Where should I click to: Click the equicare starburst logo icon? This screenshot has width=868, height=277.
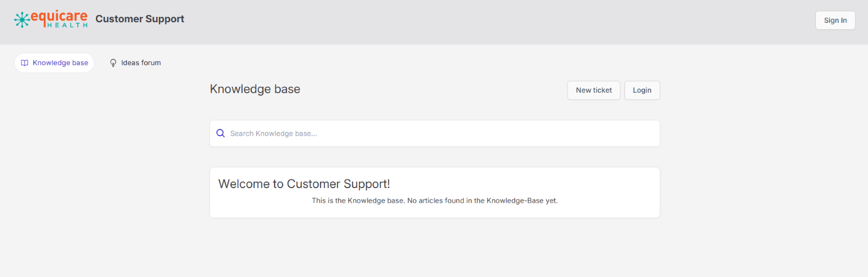coord(22,20)
